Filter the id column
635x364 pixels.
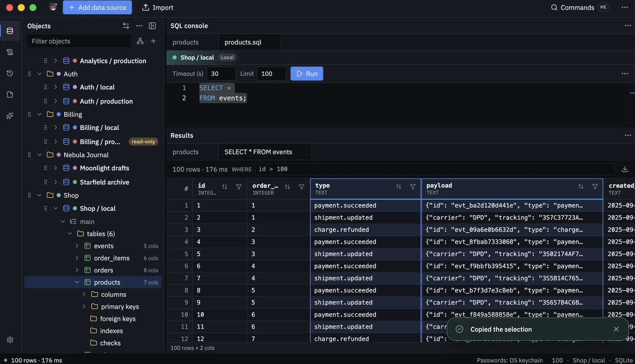pyautogui.click(x=239, y=187)
